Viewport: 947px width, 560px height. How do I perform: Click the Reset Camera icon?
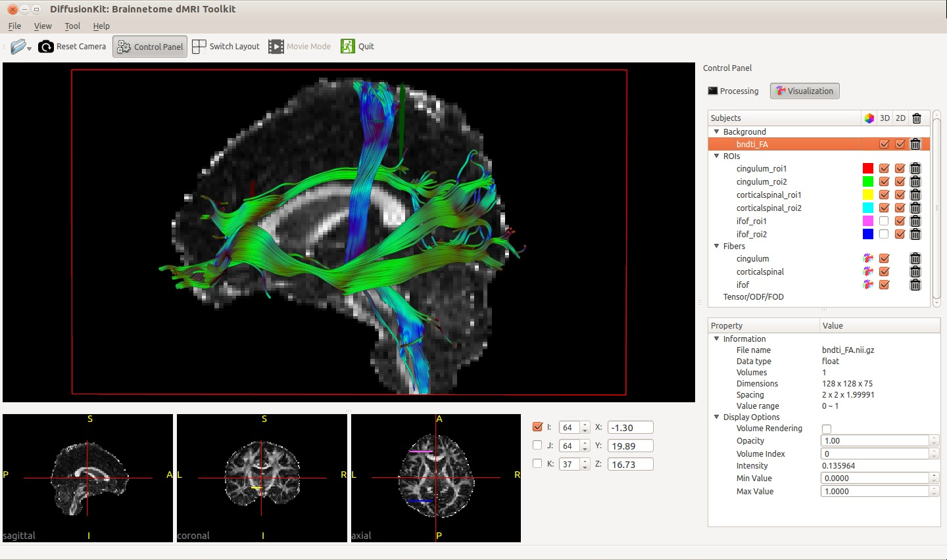pyautogui.click(x=46, y=47)
